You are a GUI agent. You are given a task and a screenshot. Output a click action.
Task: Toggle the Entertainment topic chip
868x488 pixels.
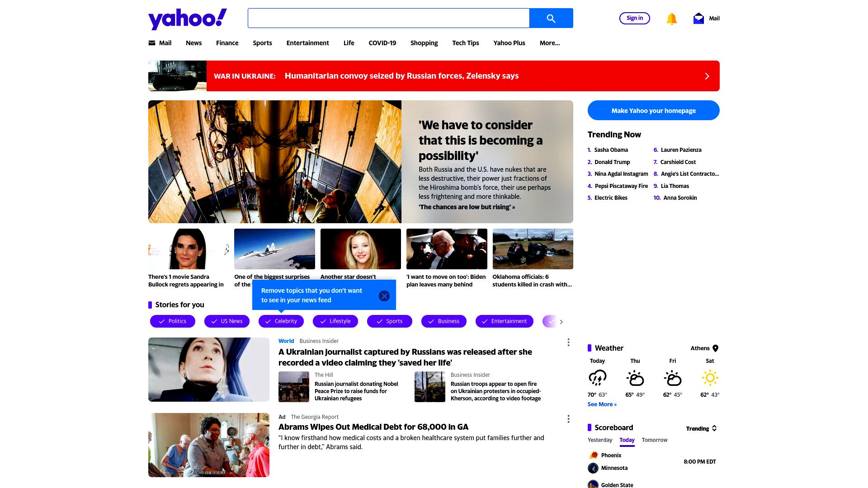click(x=505, y=321)
